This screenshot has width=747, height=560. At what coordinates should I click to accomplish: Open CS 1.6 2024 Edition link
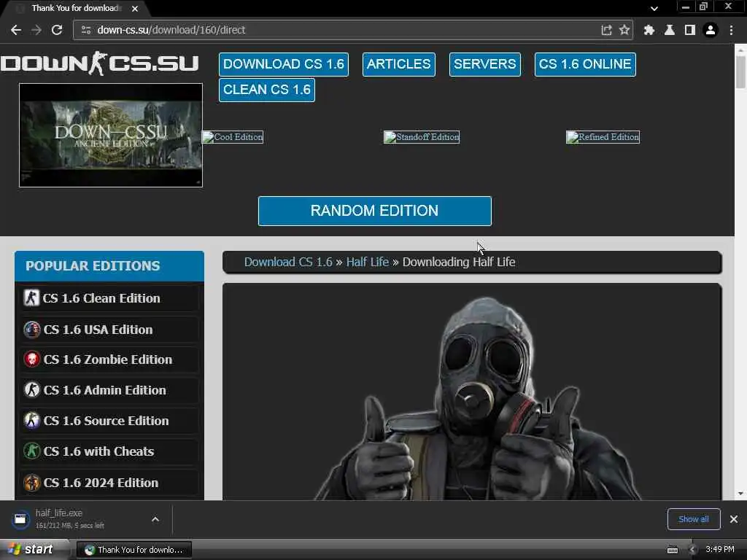coord(101,483)
